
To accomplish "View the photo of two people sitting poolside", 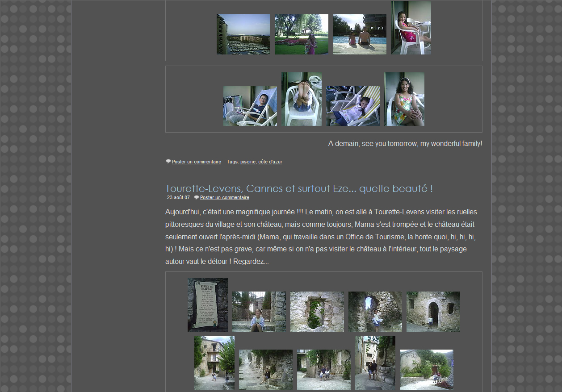I will 359,34.
